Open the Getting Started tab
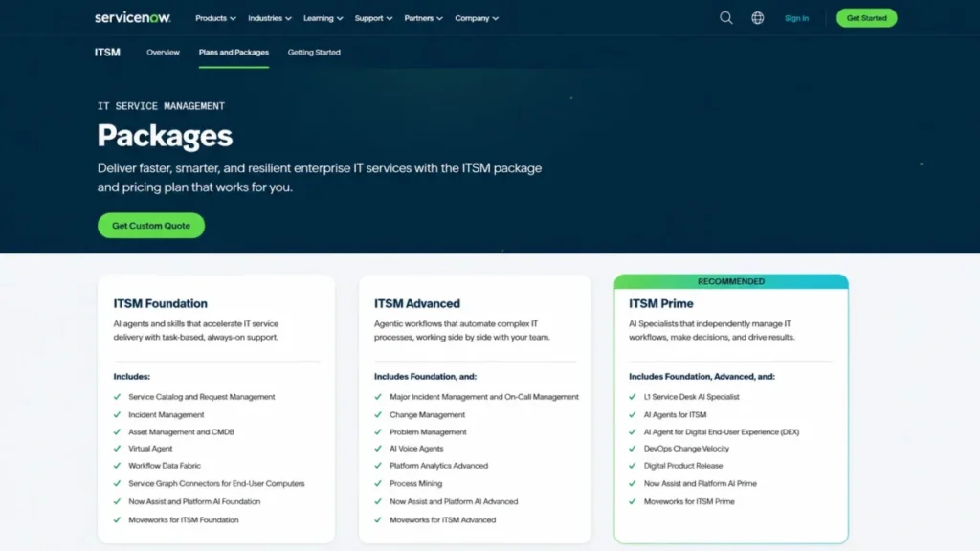Screen dimensions: 980x551 [314, 53]
